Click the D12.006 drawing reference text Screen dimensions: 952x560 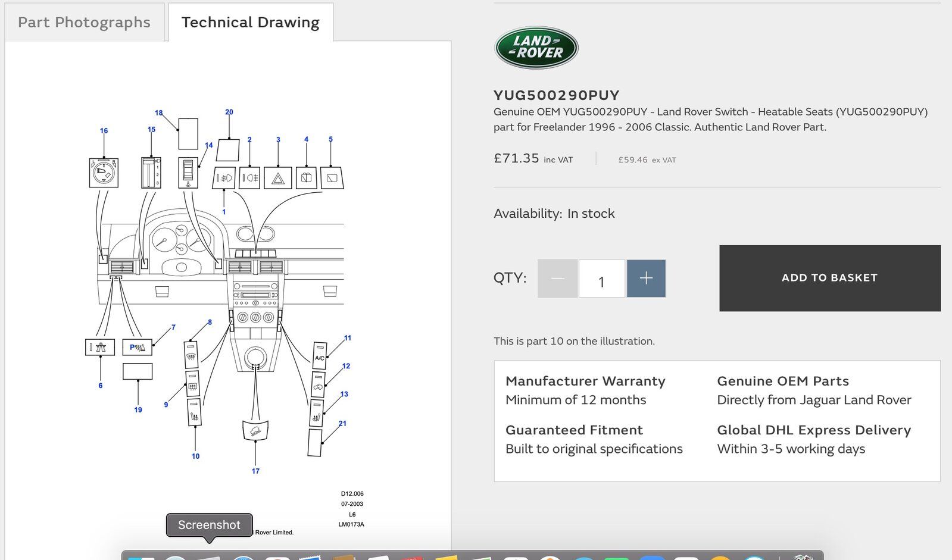(352, 493)
